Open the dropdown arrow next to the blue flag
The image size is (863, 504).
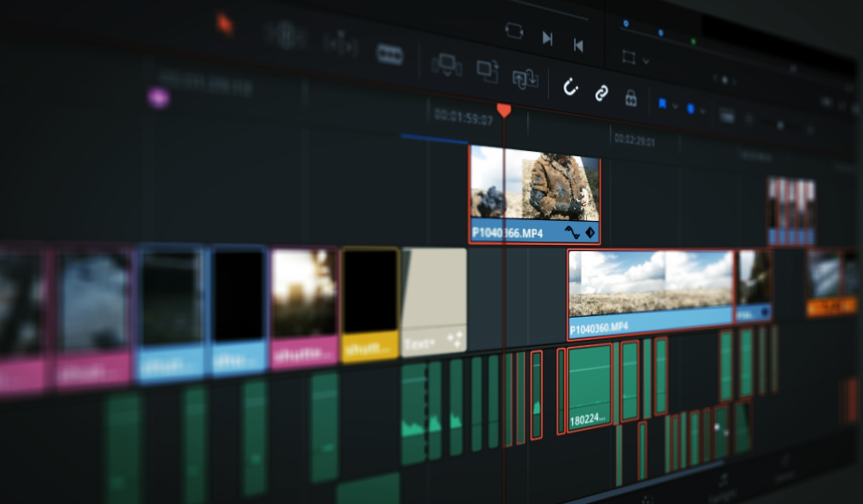675,106
